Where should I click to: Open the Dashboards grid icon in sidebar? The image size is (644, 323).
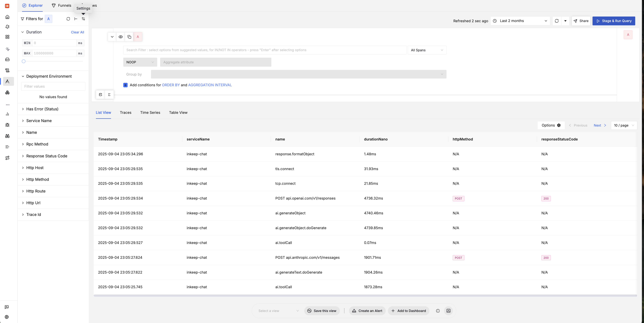coord(7,37)
